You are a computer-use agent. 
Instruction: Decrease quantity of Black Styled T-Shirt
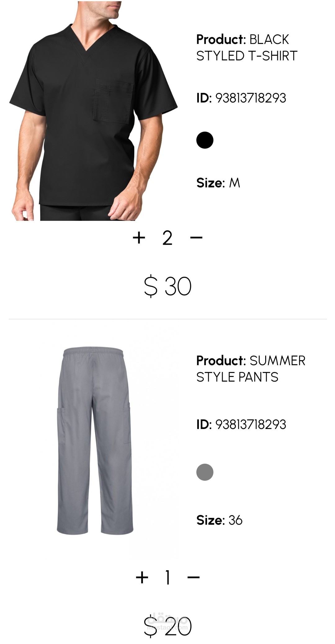(x=196, y=238)
